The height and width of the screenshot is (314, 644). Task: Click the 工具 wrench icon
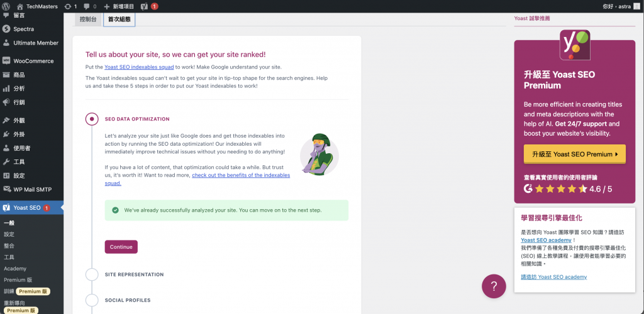[6, 161]
